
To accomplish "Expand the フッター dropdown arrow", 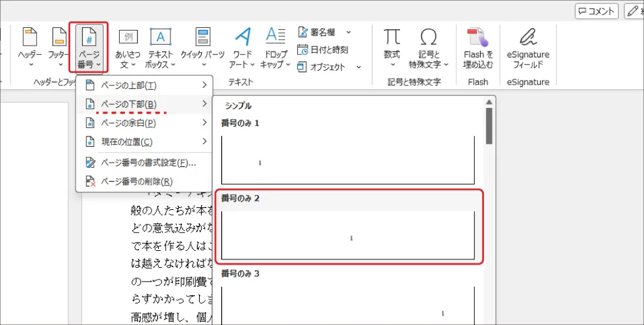I will (x=60, y=64).
